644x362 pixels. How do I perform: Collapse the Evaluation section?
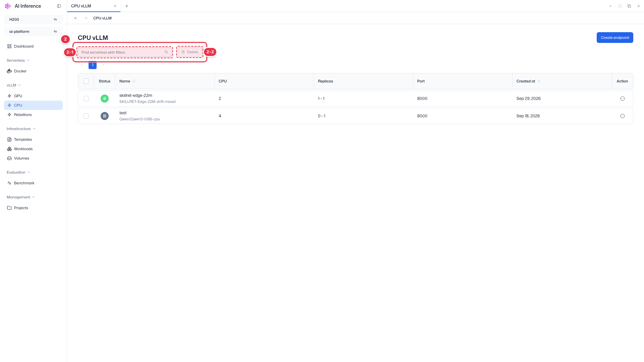[18, 172]
